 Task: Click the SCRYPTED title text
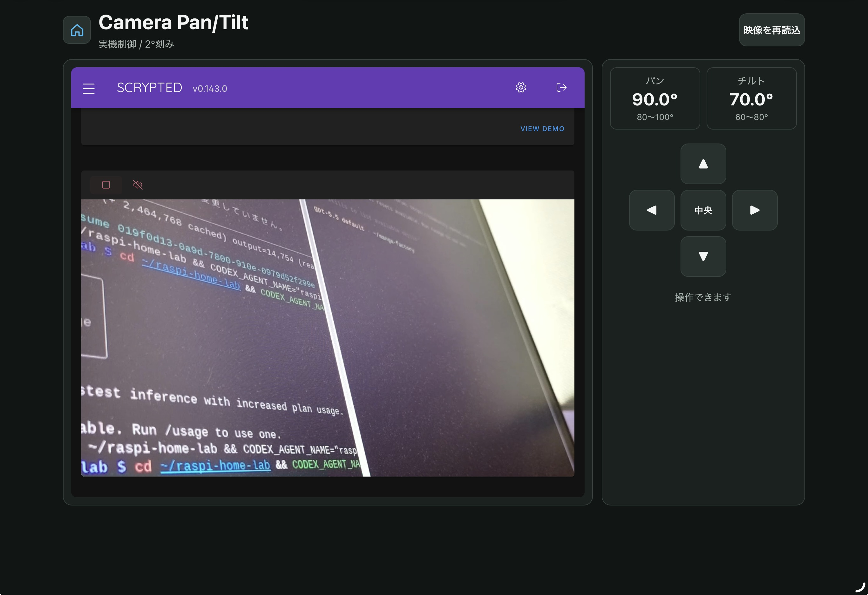(149, 88)
